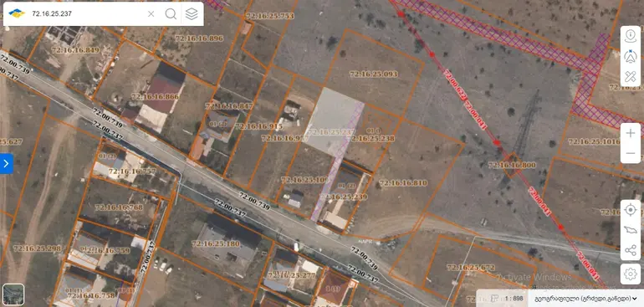Expand the side panel with blue arrow
The image size is (644, 307).
click(6, 164)
